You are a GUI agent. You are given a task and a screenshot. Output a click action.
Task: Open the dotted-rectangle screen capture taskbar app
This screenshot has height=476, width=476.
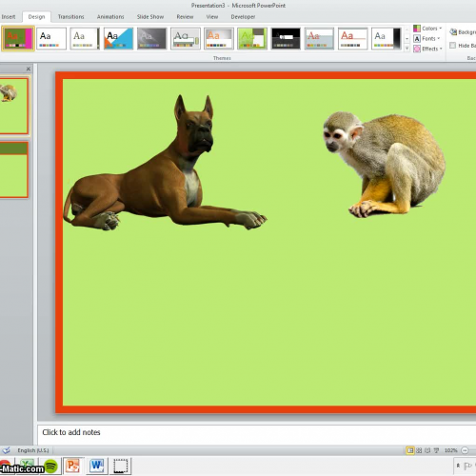[121, 466]
